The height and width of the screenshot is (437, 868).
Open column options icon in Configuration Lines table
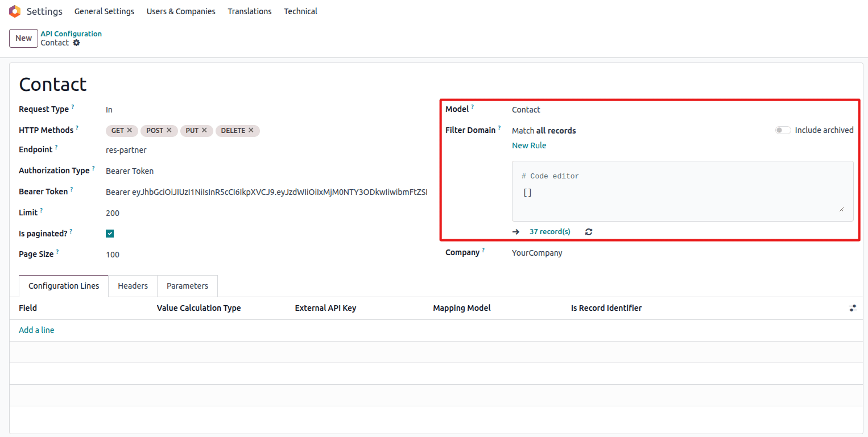tap(853, 308)
